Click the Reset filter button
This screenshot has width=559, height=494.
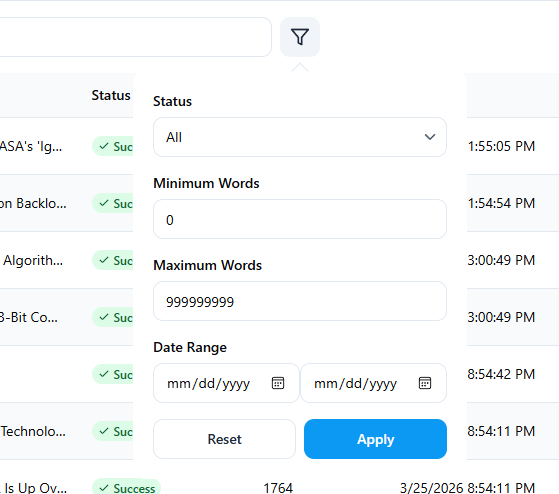225,439
